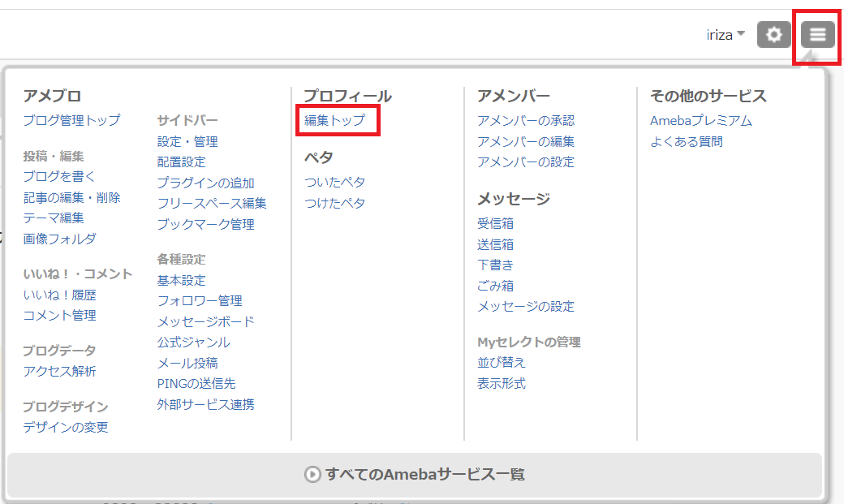Viewport: 844px width, 504px height.
Task: Select Myセレクト 並び替え
Action: (502, 363)
